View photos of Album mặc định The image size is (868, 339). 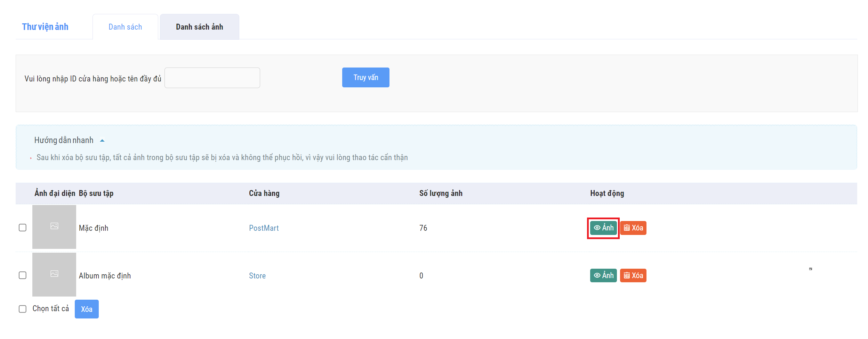603,276
